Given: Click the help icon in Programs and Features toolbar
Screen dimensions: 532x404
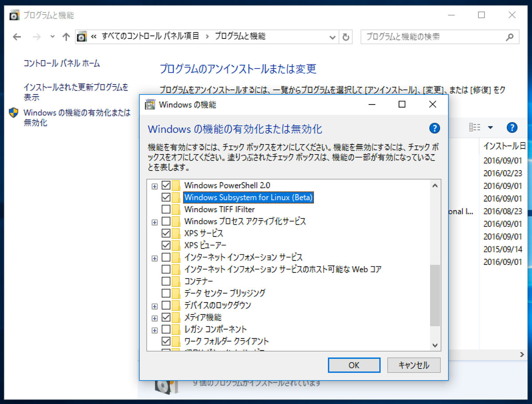Looking at the screenshot, I should point(512,128).
